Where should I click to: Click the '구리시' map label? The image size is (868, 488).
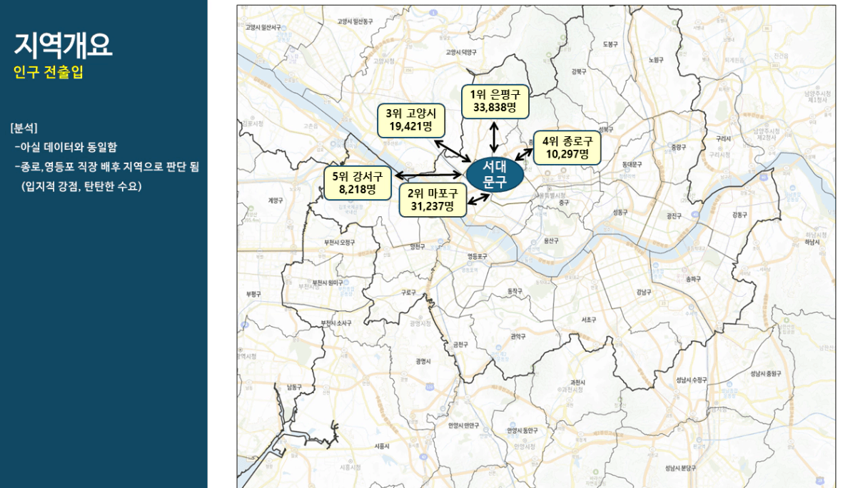click(724, 138)
